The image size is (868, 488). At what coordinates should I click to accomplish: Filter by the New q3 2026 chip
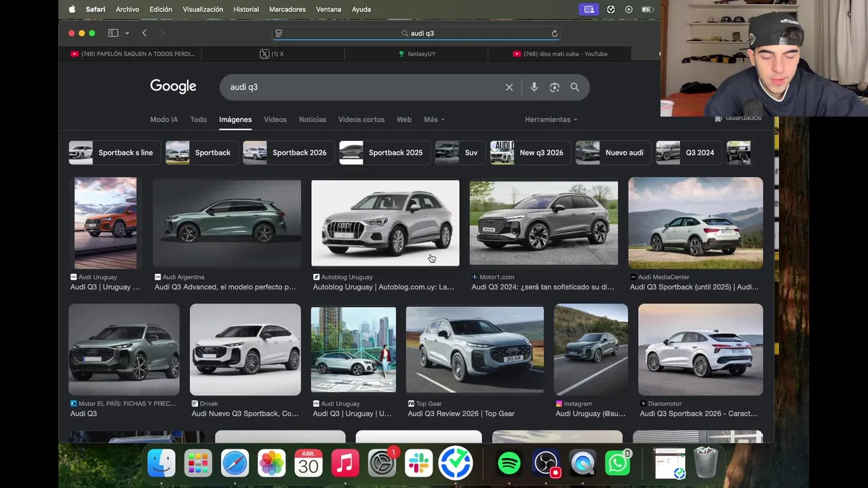(530, 152)
